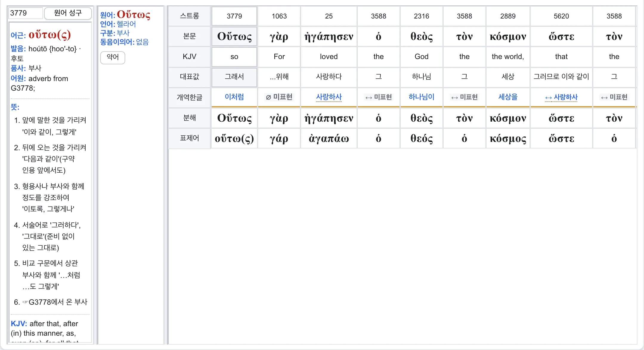Select the Οὕτως cell in the 본문 row

pos(234,36)
